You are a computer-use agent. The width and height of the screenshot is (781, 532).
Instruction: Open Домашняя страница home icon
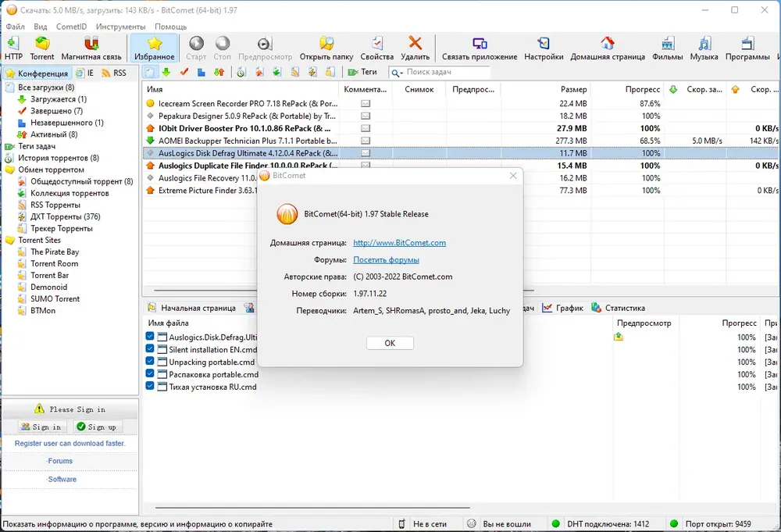608,48
